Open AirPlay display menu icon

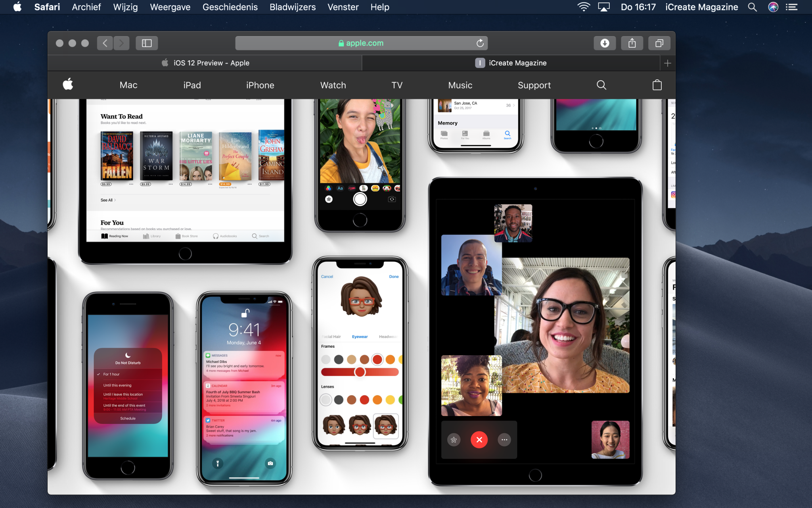603,7
